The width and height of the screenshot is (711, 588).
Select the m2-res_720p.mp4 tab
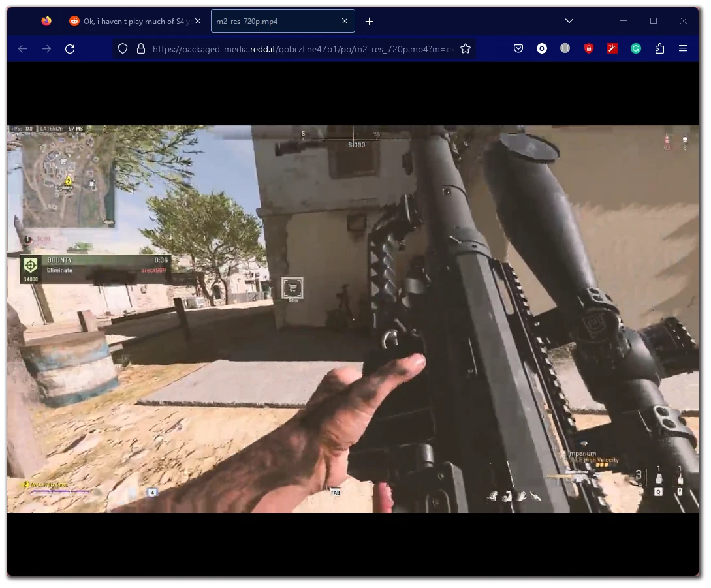pyautogui.click(x=283, y=22)
